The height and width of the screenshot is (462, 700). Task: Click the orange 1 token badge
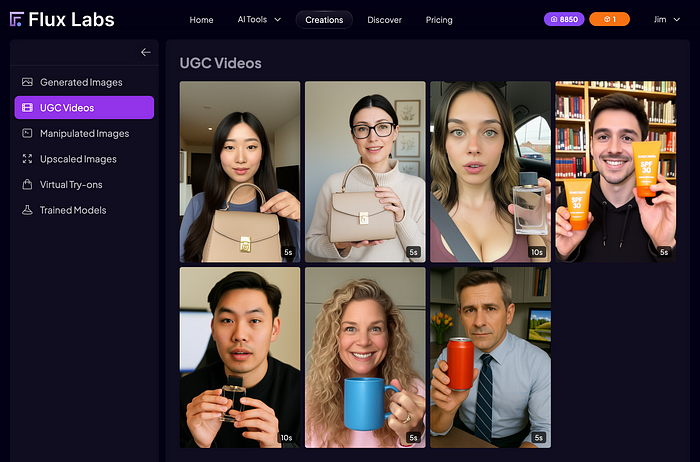tap(609, 19)
